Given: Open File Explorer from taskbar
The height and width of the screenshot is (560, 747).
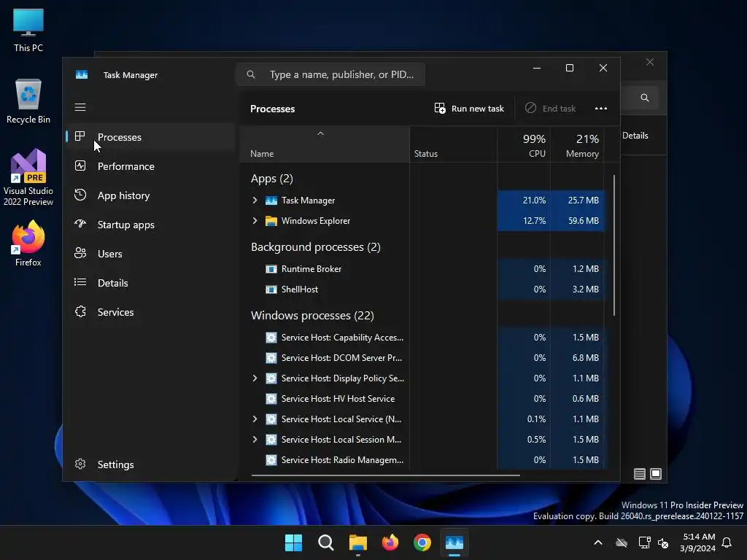Looking at the screenshot, I should [x=357, y=542].
